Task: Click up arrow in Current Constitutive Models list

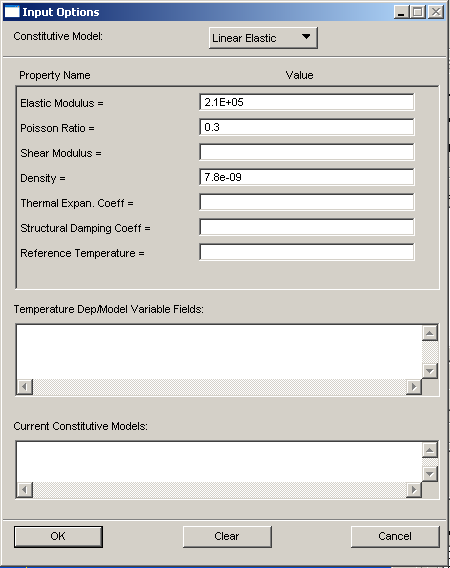Action: click(x=430, y=450)
